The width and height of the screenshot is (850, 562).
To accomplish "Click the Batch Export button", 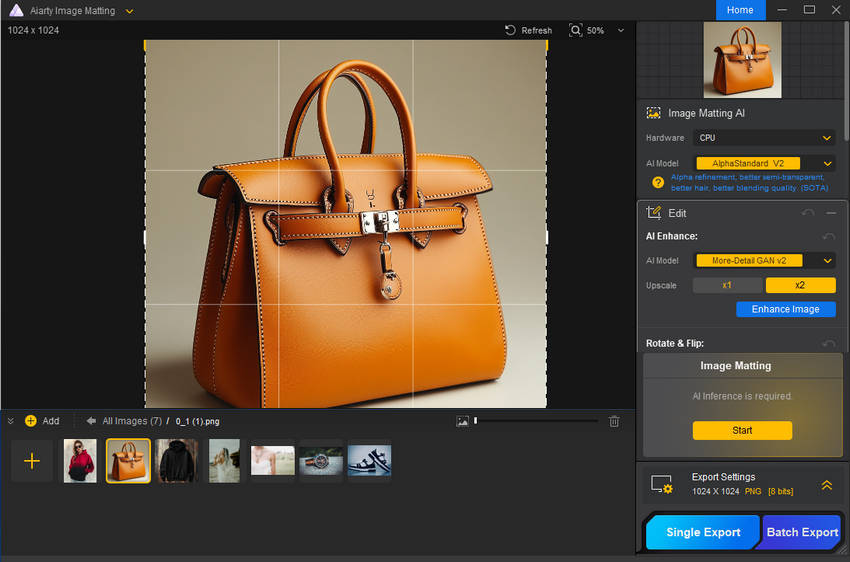I will (802, 532).
